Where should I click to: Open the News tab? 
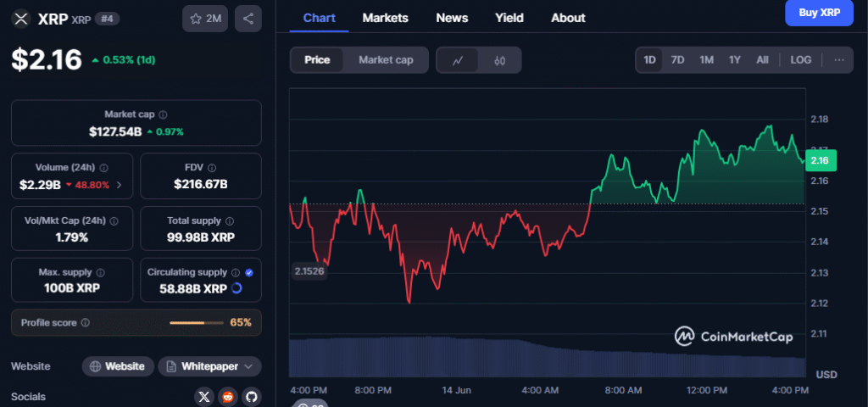pyautogui.click(x=452, y=18)
